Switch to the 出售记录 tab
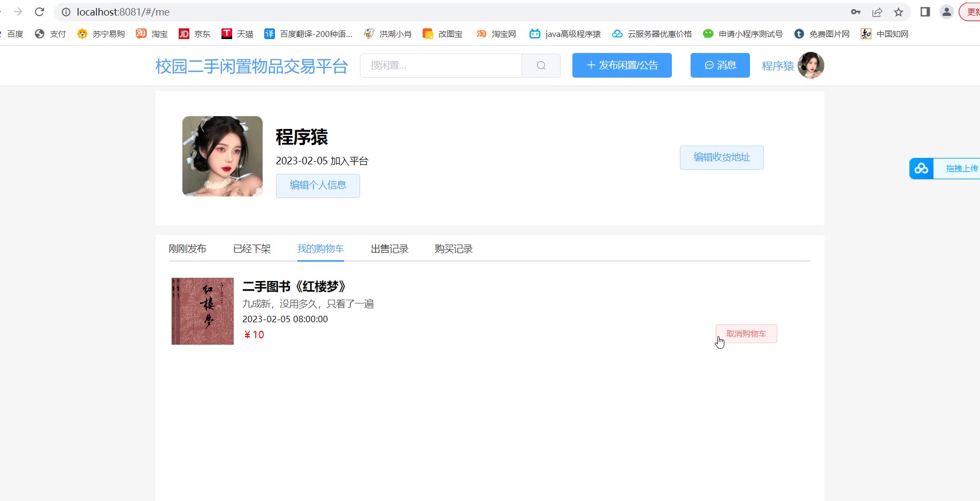The width and height of the screenshot is (980, 501). (x=389, y=249)
